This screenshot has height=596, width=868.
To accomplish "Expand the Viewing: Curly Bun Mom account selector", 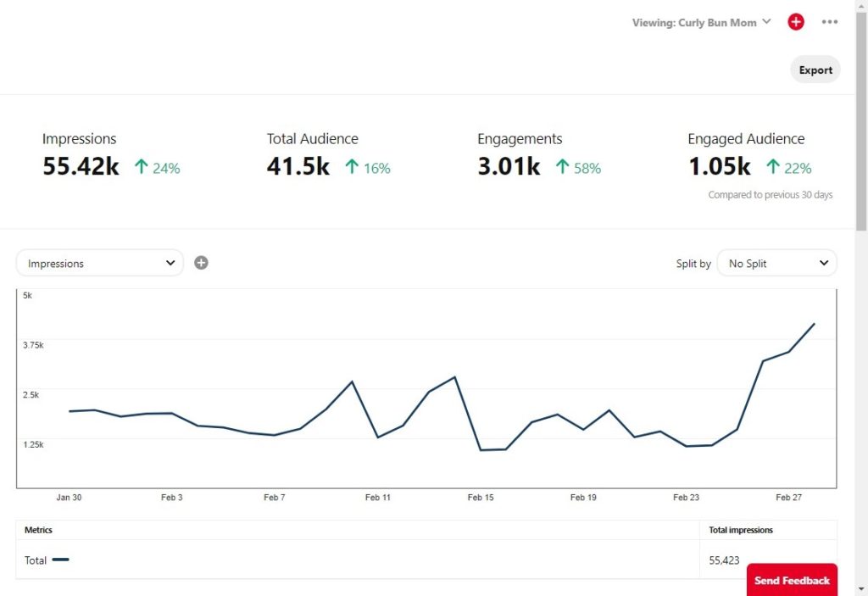I will [701, 23].
